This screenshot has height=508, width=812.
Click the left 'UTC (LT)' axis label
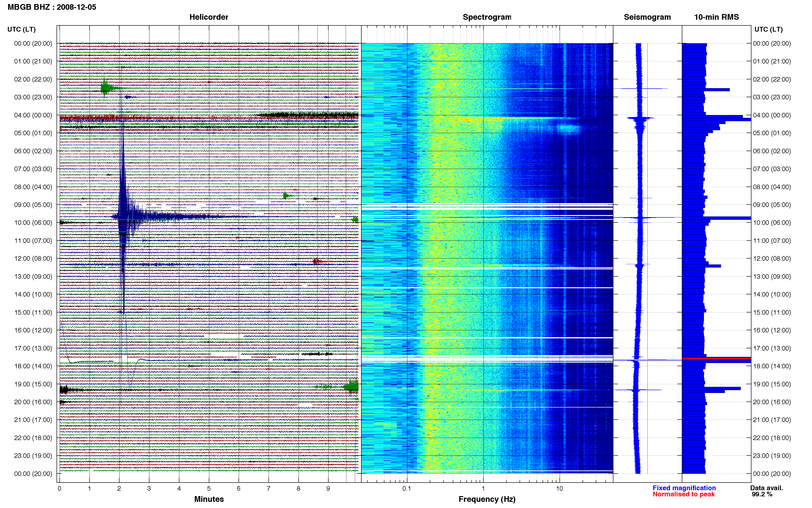pos(21,29)
